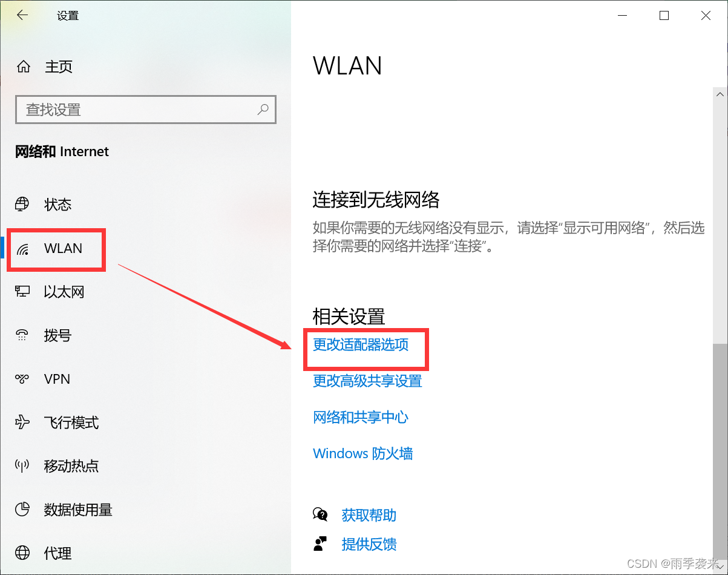Open 网络和共享中心 link
Viewport: 728px width, 575px height.
tap(361, 418)
